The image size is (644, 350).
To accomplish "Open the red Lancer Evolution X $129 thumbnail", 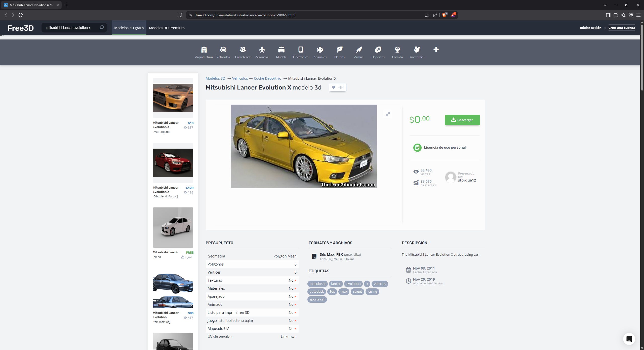I will (173, 163).
